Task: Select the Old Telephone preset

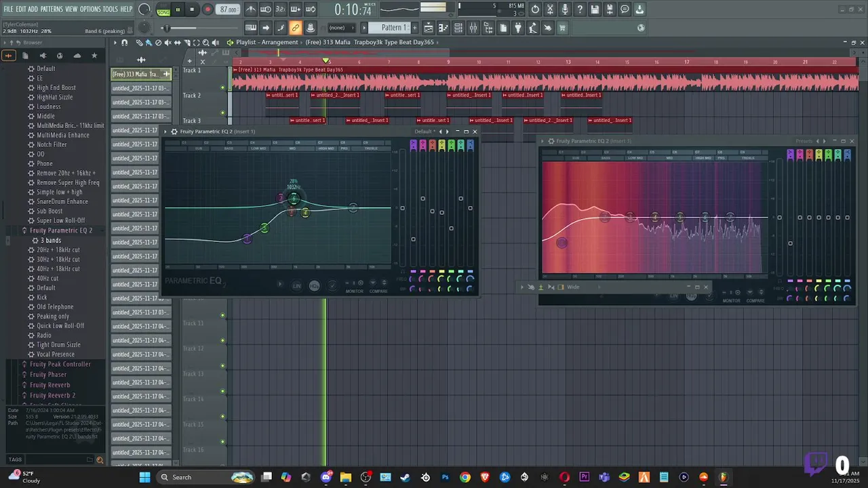Action: pos(55,306)
